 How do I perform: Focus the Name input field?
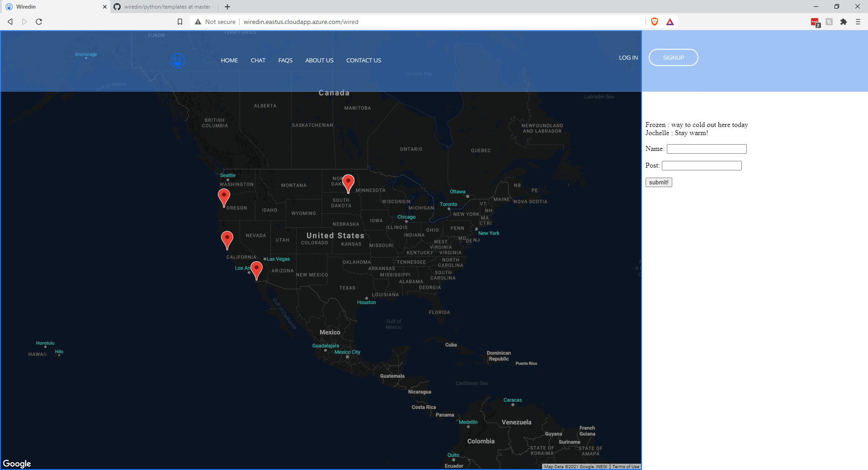click(707, 149)
